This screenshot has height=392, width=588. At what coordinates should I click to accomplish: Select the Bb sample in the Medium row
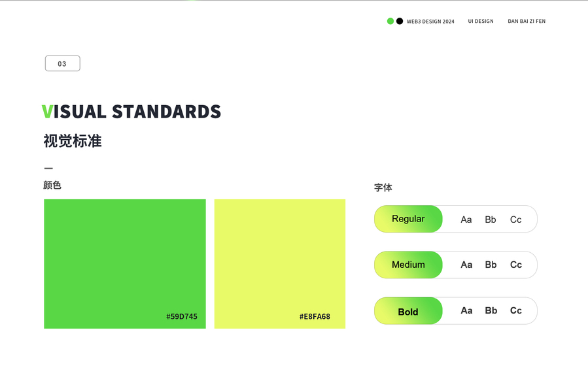491,265
